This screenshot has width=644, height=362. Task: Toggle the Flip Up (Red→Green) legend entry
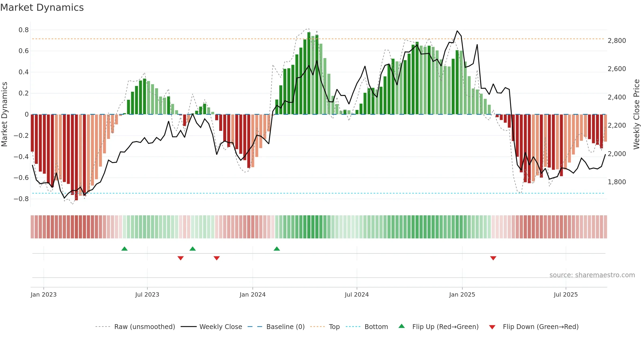tap(438, 327)
